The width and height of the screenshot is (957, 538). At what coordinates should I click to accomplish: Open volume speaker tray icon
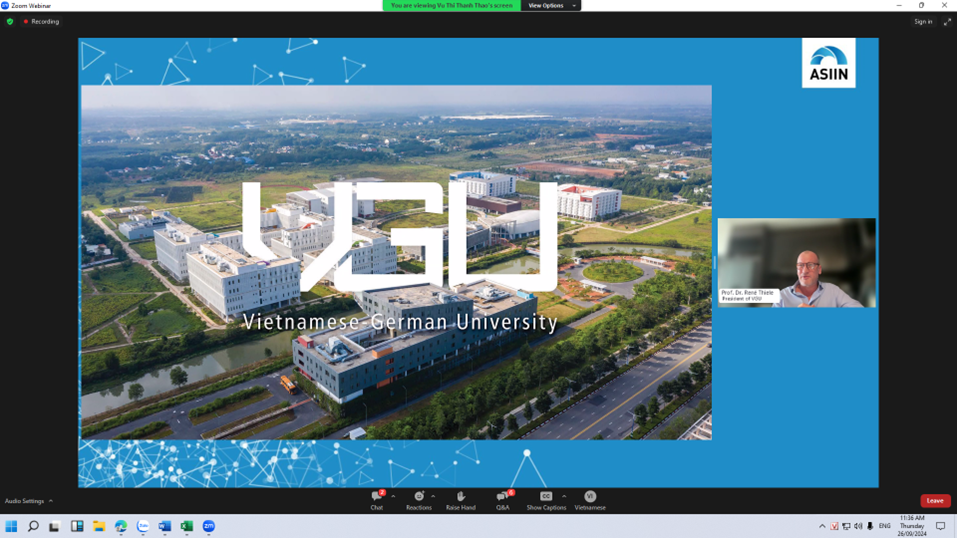click(858, 526)
